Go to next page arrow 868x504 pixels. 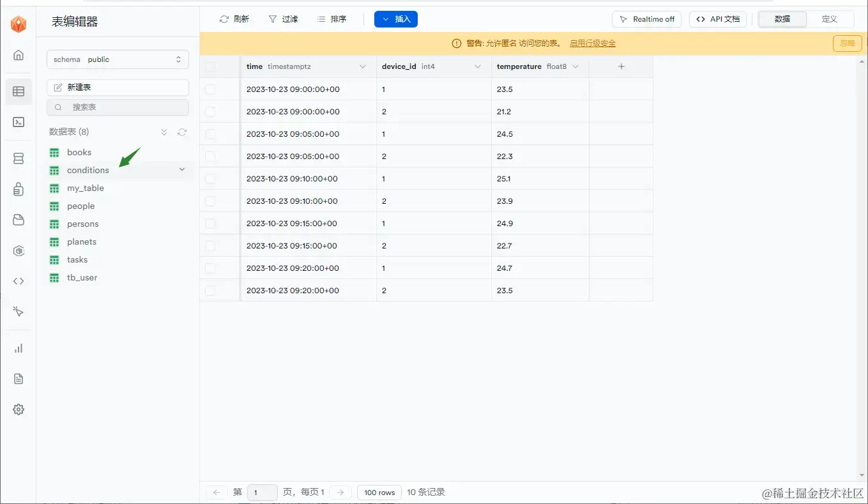tap(340, 493)
